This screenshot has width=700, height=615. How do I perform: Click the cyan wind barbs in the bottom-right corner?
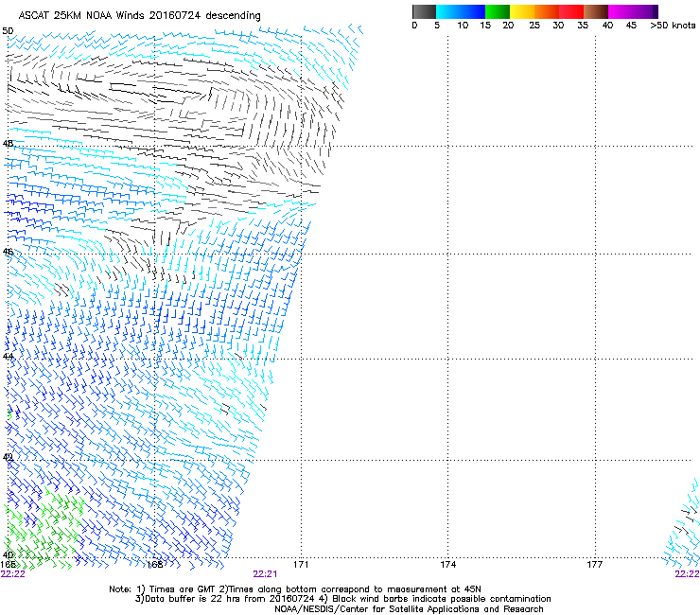pyautogui.click(x=682, y=525)
